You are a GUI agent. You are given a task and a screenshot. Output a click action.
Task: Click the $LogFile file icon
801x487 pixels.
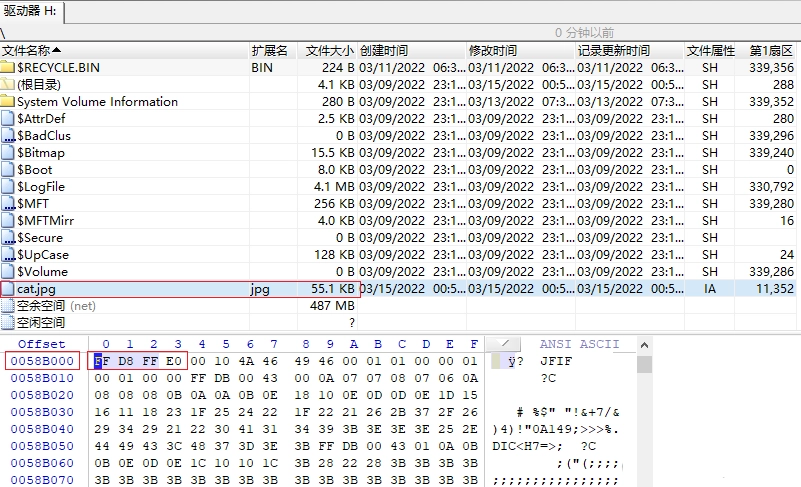point(8,187)
